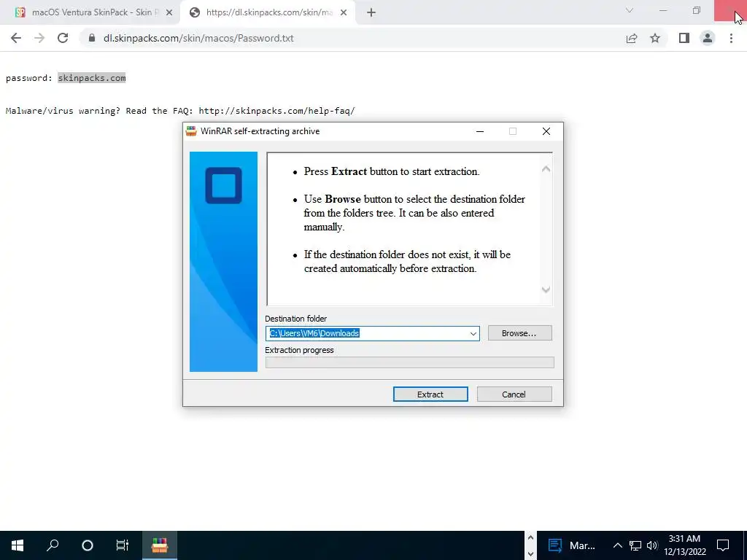Open the notification action center
747x560 pixels.
click(x=723, y=545)
